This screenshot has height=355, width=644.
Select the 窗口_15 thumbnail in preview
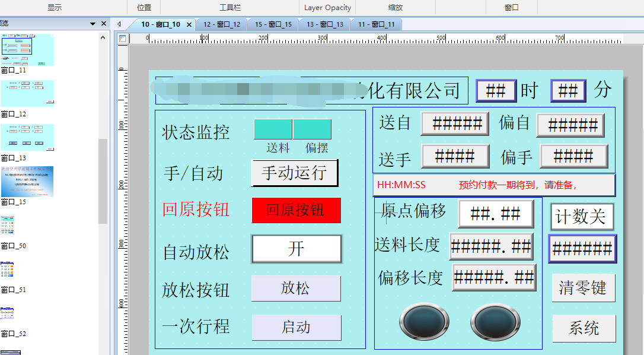coord(27,182)
